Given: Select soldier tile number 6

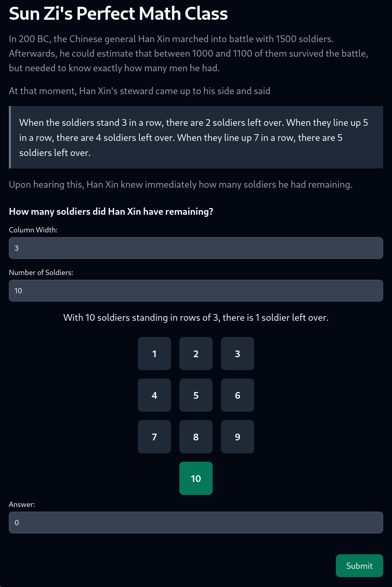Looking at the screenshot, I should click(x=238, y=395).
